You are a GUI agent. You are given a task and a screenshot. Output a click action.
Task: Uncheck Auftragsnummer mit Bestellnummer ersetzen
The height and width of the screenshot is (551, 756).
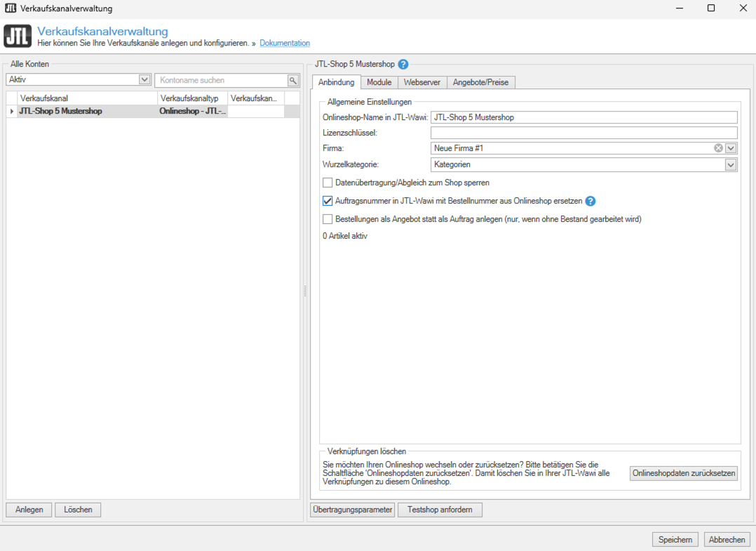point(328,201)
